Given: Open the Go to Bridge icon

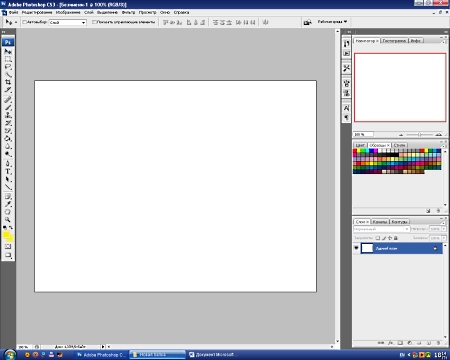Looking at the screenshot, I should click(x=307, y=22).
